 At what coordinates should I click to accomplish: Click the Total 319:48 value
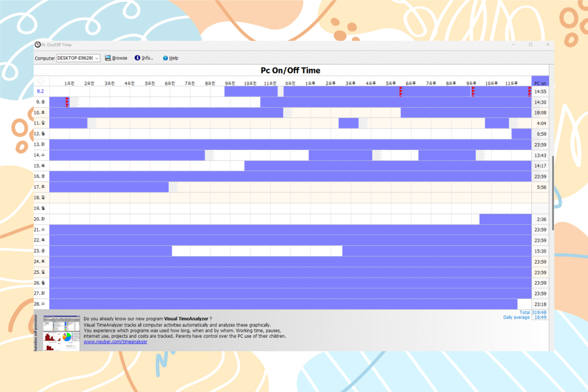(x=539, y=312)
